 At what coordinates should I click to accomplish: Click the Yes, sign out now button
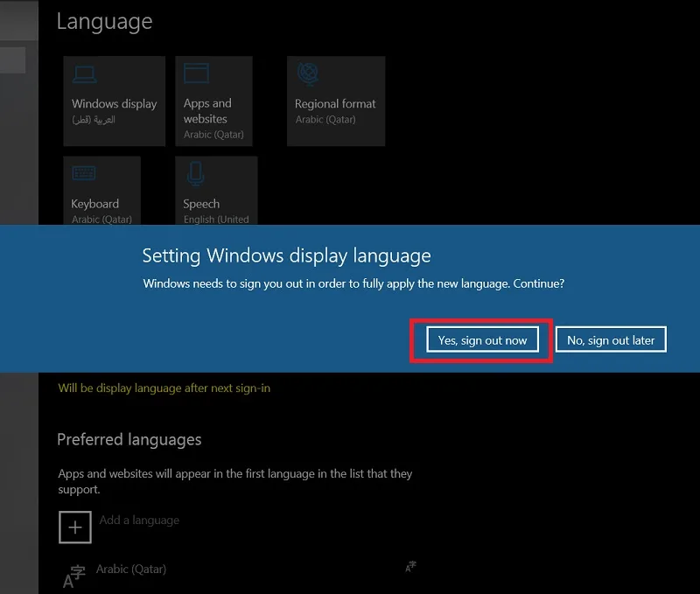point(482,340)
